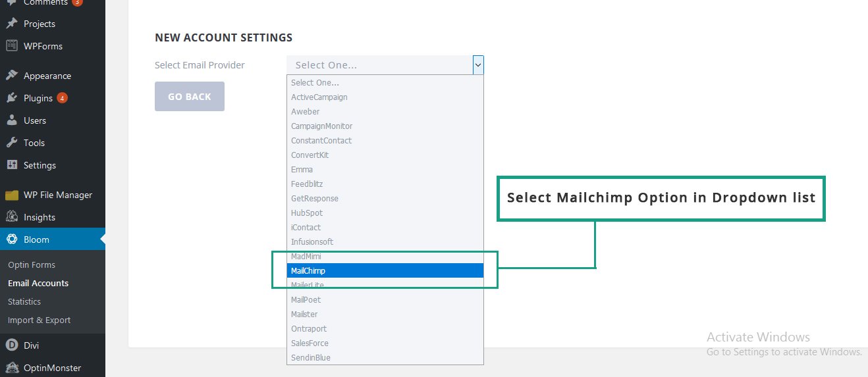Screen dimensions: 868x377
Task: Click the Divi circle D icon
Action: (11, 345)
